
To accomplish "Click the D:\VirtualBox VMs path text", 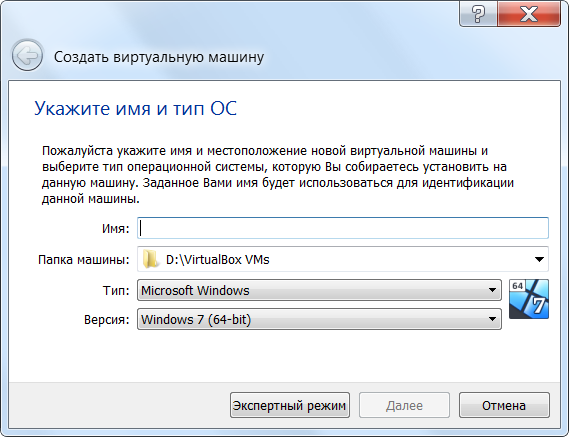I will (x=218, y=260).
